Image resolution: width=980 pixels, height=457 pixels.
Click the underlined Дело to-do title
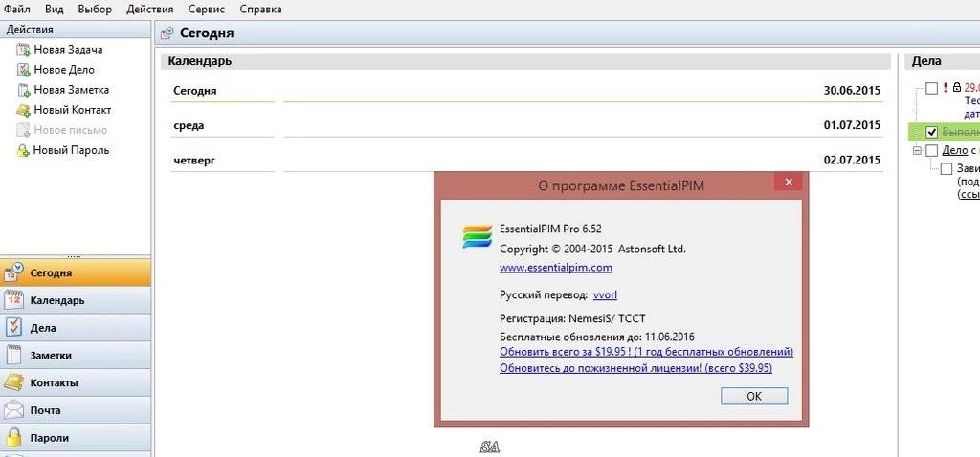954,150
